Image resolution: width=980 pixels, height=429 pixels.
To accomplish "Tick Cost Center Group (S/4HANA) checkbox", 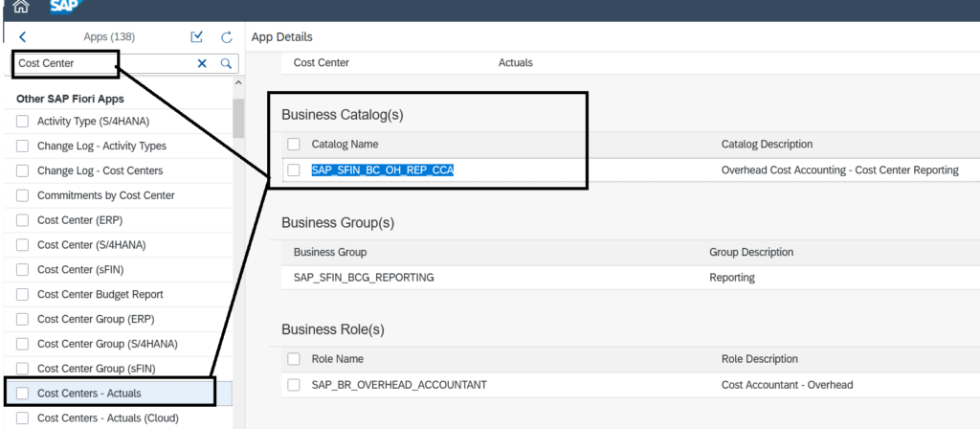I will pyautogui.click(x=23, y=344).
